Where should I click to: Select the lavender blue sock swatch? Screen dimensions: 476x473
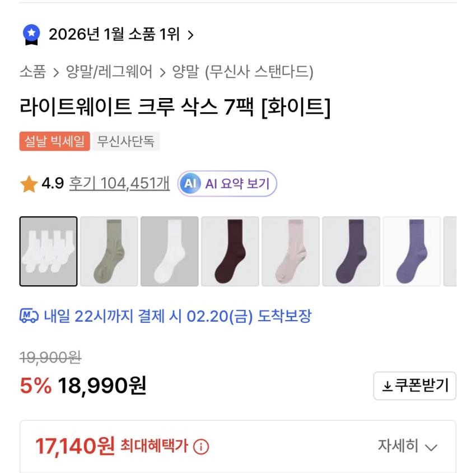coord(411,252)
